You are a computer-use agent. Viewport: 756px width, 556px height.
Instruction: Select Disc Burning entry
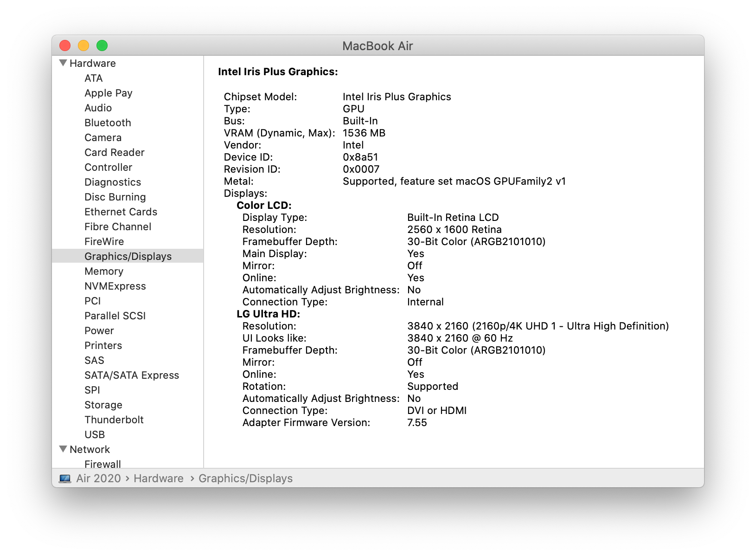[x=115, y=197]
